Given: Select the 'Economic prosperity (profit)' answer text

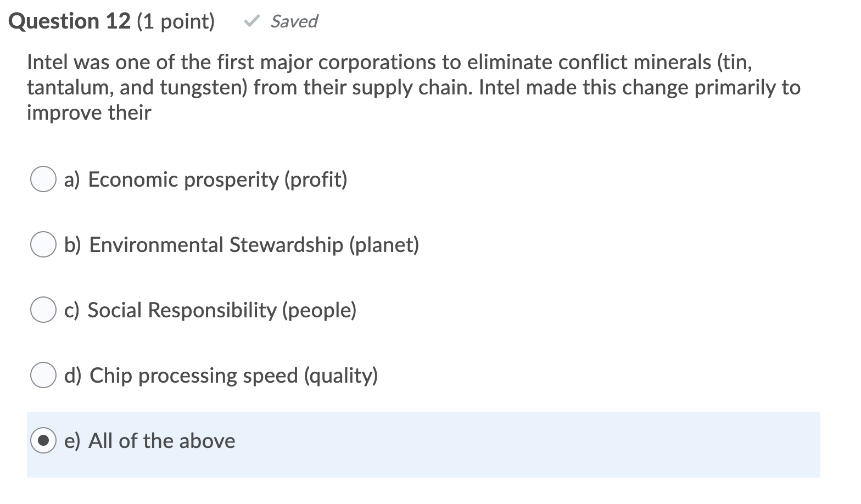Looking at the screenshot, I should point(218,179).
